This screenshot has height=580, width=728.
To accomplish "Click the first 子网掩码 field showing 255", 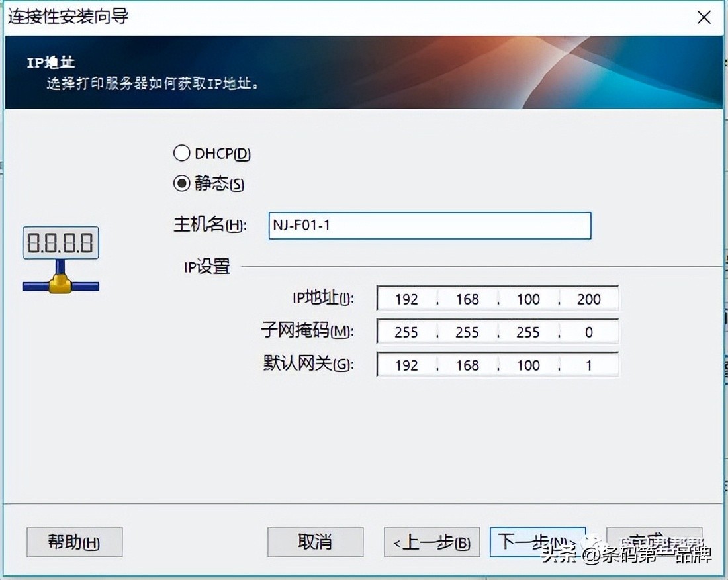I will tap(406, 332).
